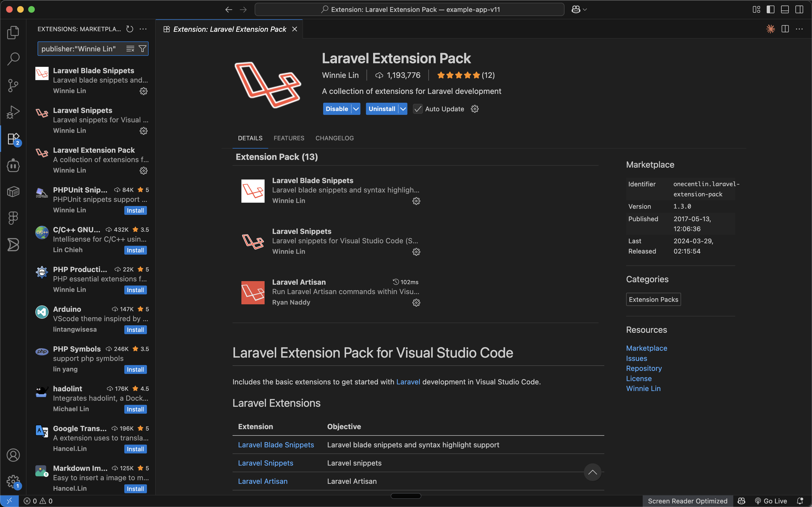Viewport: 812px width, 507px height.
Task: Open the notifications bell in status bar
Action: point(800,501)
